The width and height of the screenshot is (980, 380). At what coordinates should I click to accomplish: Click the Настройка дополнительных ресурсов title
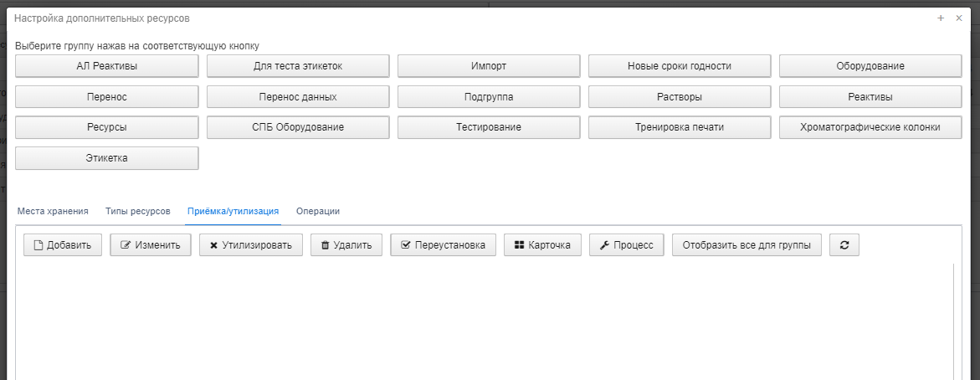point(102,18)
